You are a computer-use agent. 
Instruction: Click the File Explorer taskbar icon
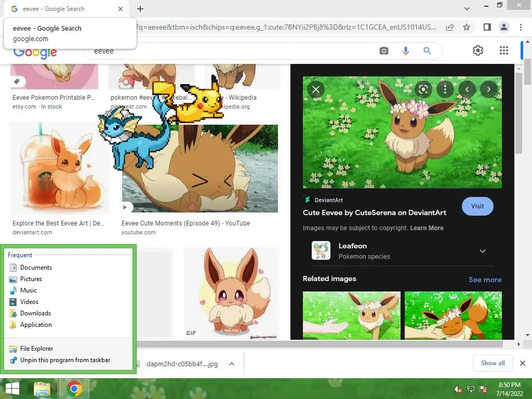pyautogui.click(x=42, y=389)
